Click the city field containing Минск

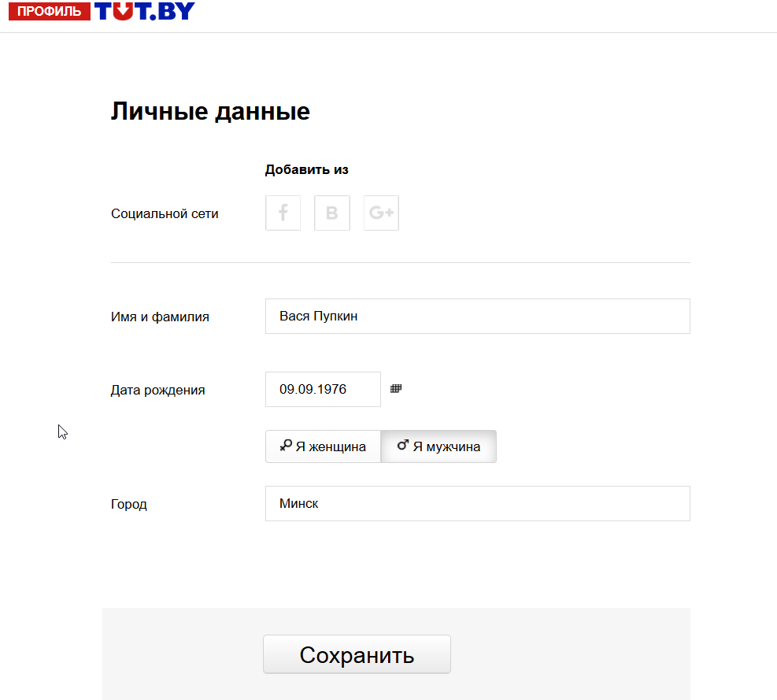477,503
